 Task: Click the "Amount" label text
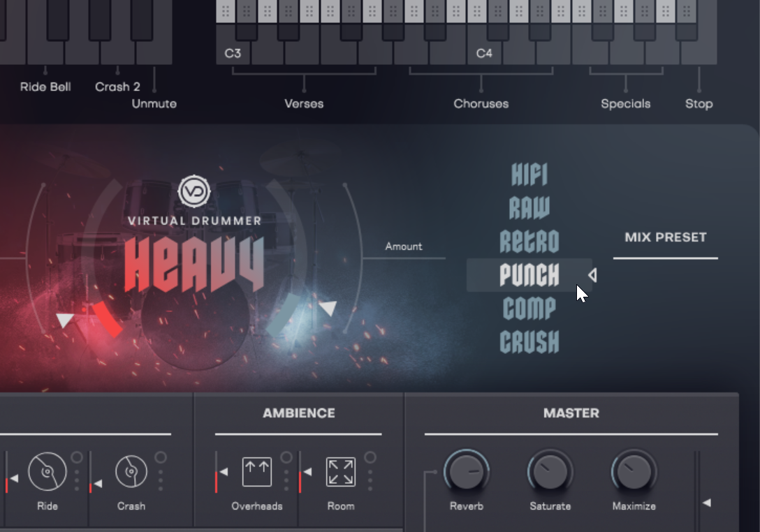[404, 246]
